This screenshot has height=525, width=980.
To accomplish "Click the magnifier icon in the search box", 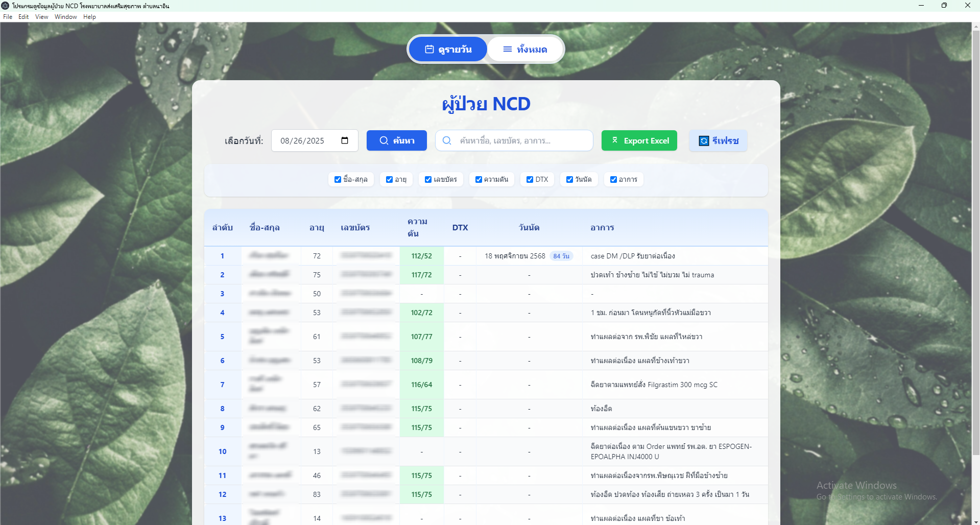I will tap(447, 140).
